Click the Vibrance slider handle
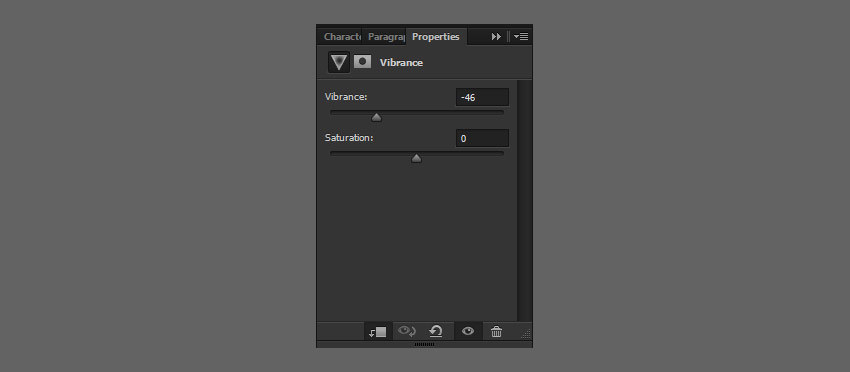 [376, 117]
